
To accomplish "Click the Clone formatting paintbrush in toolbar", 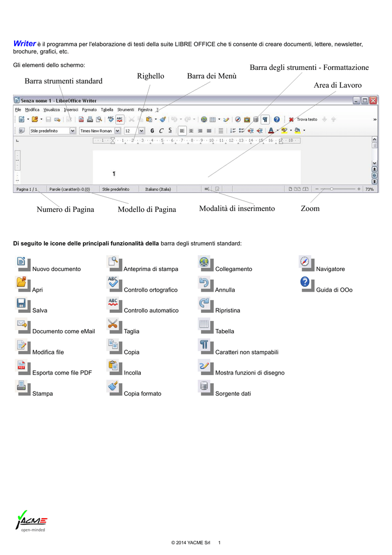I will pyautogui.click(x=163, y=119).
